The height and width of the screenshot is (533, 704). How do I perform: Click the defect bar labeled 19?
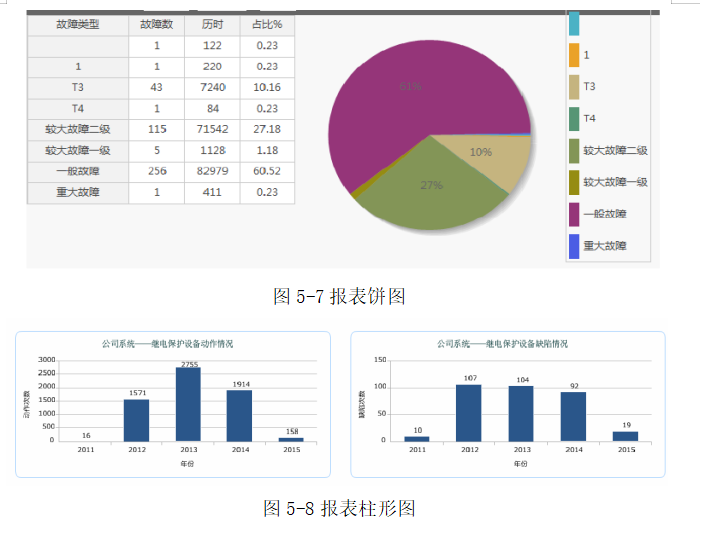(625, 436)
